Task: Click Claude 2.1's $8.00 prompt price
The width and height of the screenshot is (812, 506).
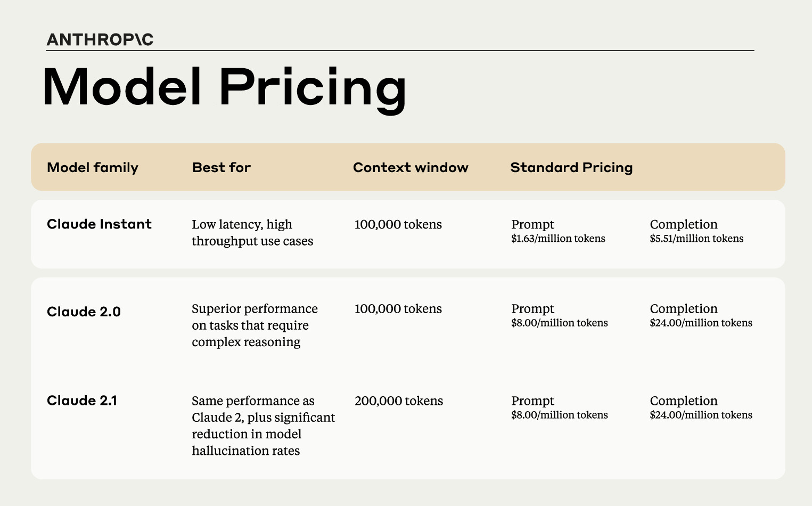Action: 559,415
